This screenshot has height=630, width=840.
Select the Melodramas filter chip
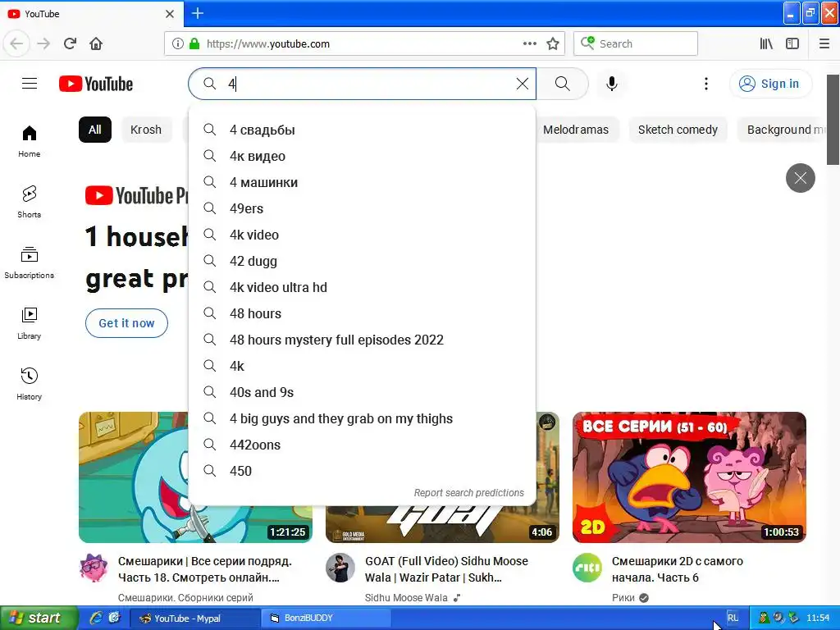click(x=576, y=130)
